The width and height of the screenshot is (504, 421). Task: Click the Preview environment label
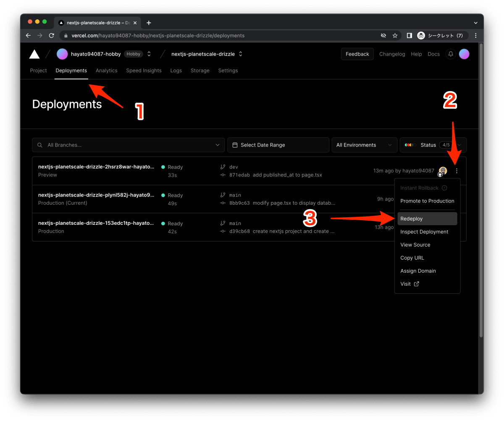(x=47, y=175)
